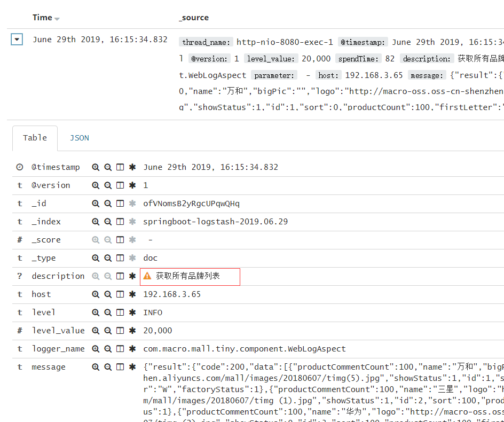Filter for field present on the message field
The width and height of the screenshot is (504, 422).
coord(132,366)
